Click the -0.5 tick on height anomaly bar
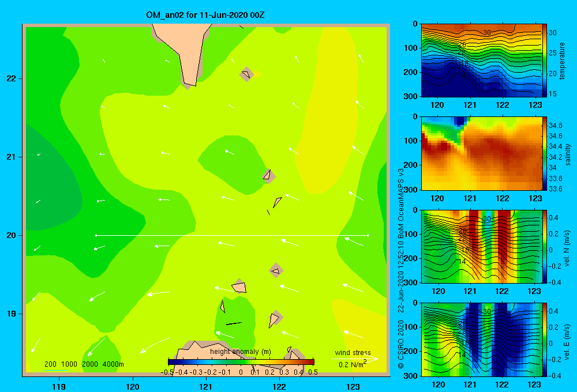Screen dimensions: 577x392 click(167, 372)
